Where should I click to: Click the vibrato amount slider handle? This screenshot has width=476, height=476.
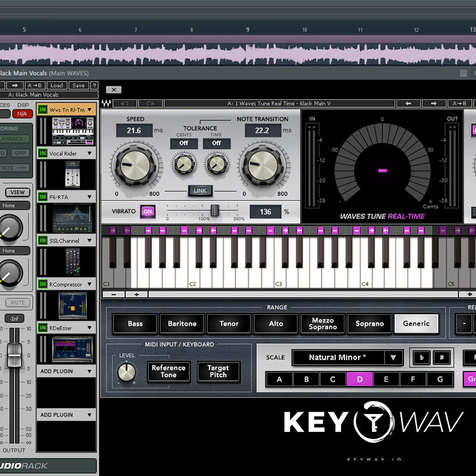click(x=215, y=211)
